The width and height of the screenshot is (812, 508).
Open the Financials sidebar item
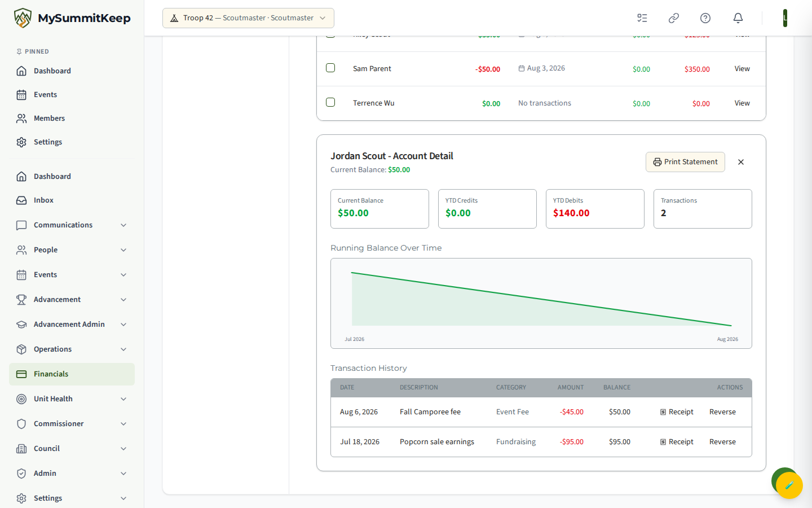72,374
